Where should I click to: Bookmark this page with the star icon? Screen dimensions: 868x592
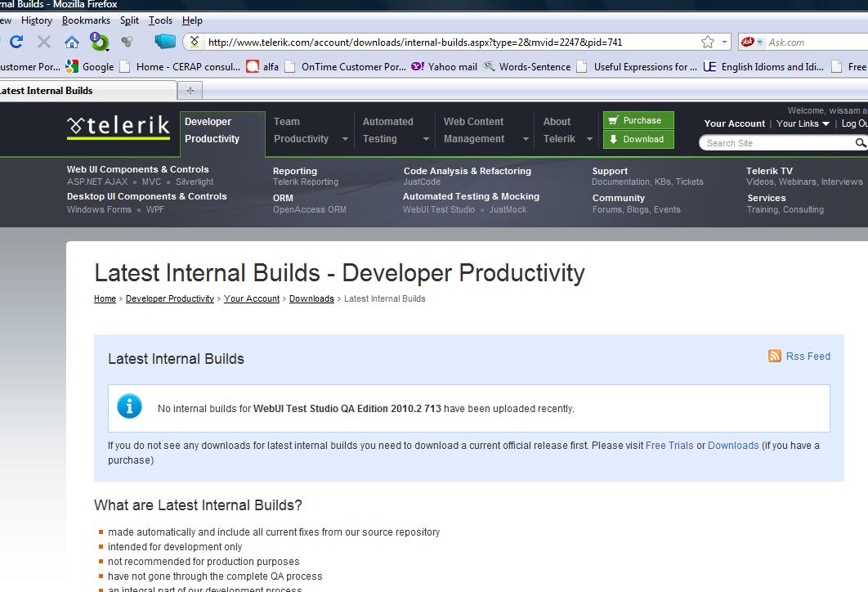point(708,42)
